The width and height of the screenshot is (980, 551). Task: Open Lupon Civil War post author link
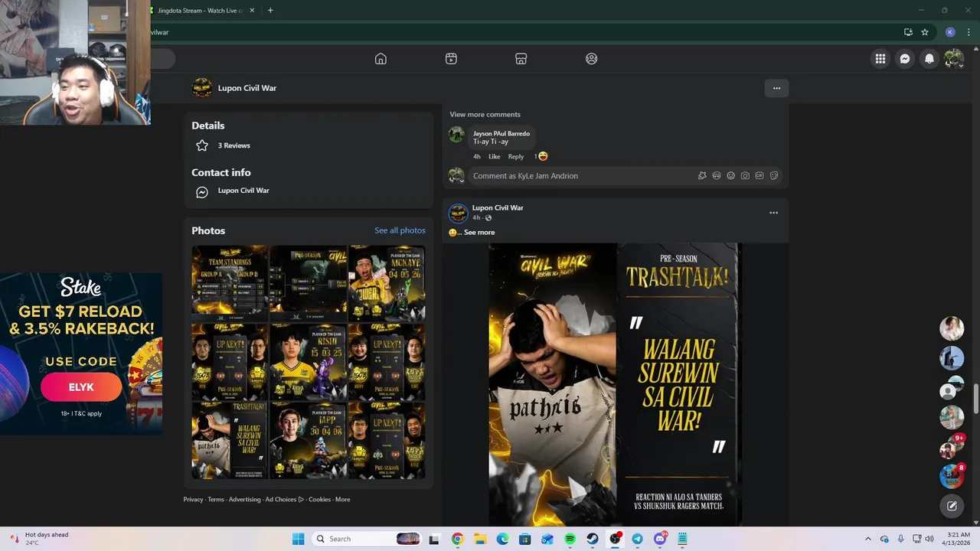[498, 208]
